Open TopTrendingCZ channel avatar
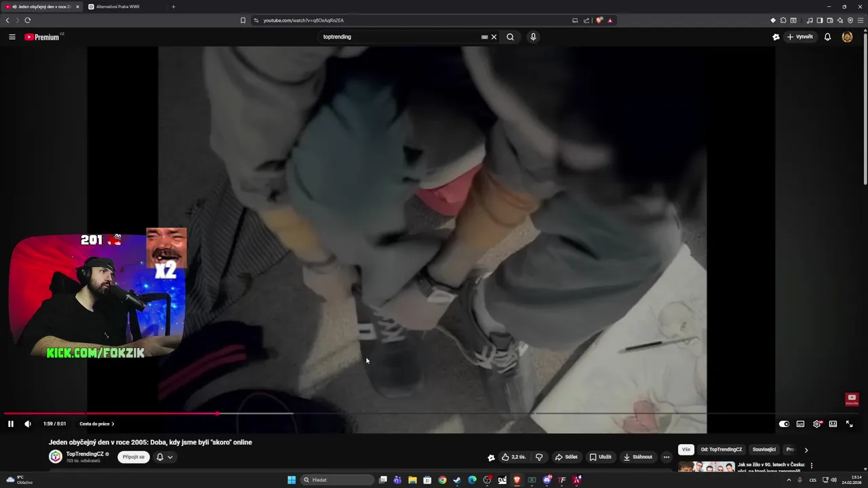This screenshot has width=868, height=488. [x=56, y=457]
